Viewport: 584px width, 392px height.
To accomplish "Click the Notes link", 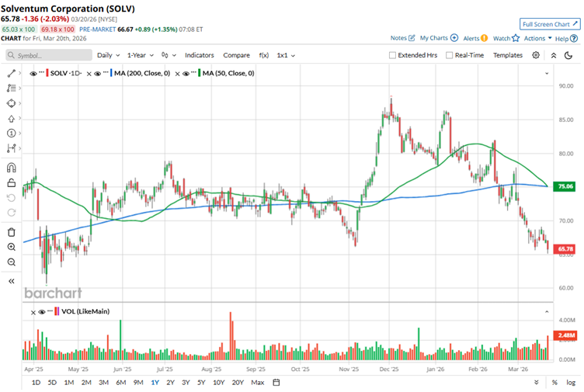I will tap(398, 38).
